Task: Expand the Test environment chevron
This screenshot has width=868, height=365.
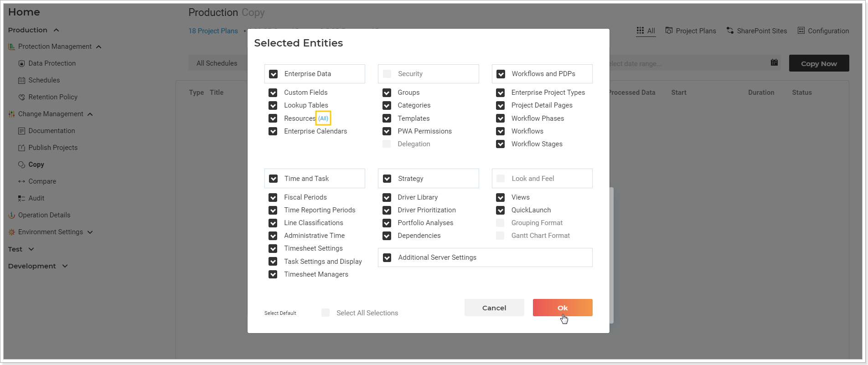Action: pyautogui.click(x=31, y=249)
